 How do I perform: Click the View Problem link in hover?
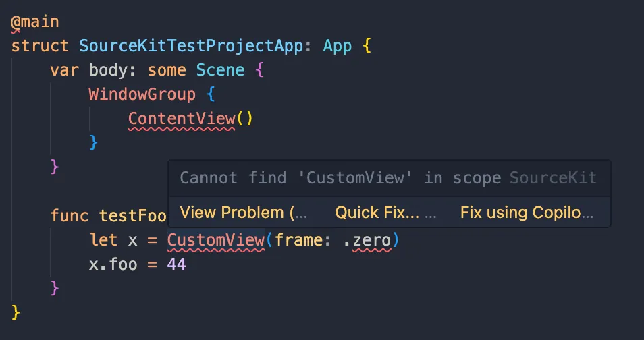[243, 213]
